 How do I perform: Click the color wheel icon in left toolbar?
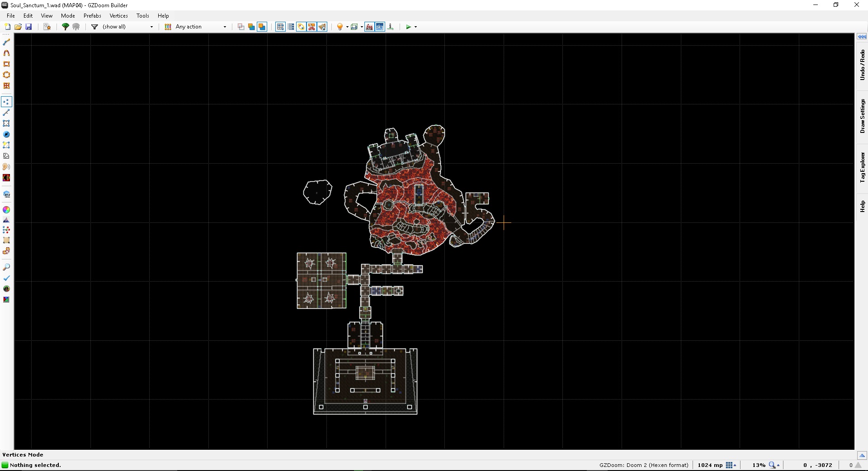coord(6,210)
